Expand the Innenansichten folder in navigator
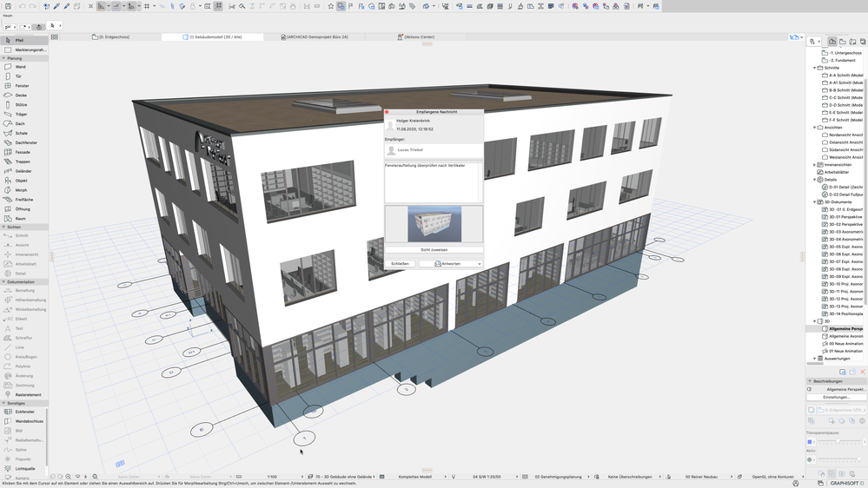The image size is (868, 488). (x=814, y=165)
